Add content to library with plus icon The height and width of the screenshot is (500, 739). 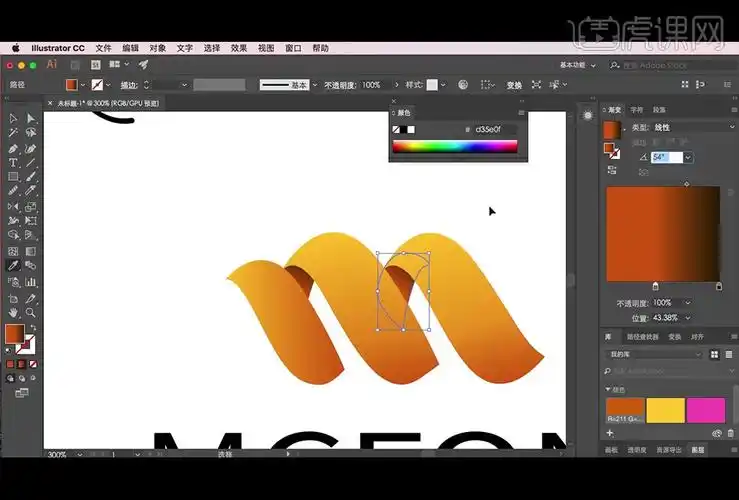(x=610, y=433)
